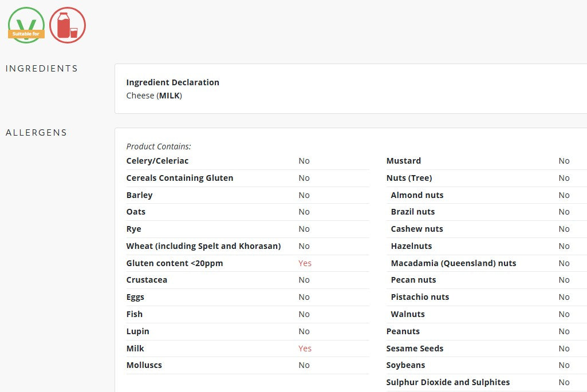This screenshot has width=587, height=392.
Task: Click the No value for Molluscs
Action: 304,365
